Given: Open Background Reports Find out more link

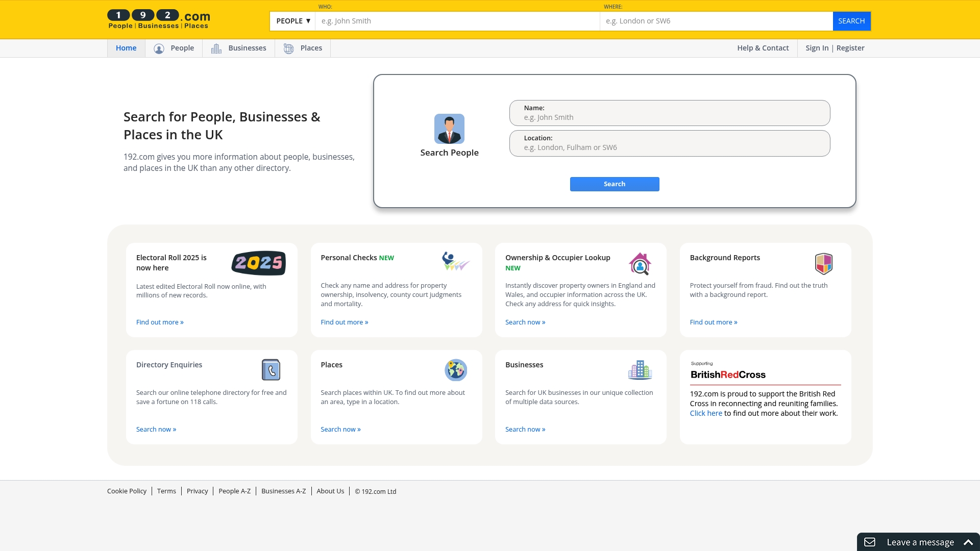Looking at the screenshot, I should pyautogui.click(x=714, y=322).
